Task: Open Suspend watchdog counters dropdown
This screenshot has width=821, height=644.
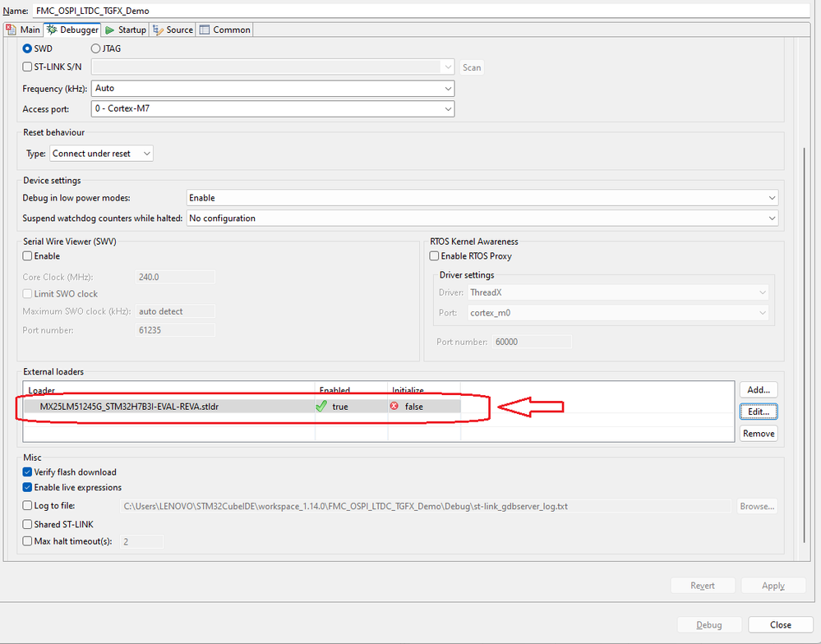Action: point(482,218)
